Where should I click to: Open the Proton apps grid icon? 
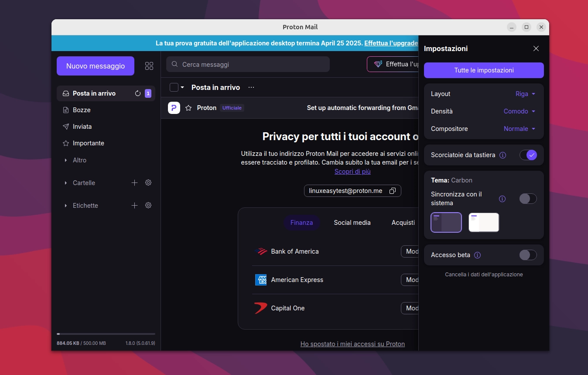149,66
